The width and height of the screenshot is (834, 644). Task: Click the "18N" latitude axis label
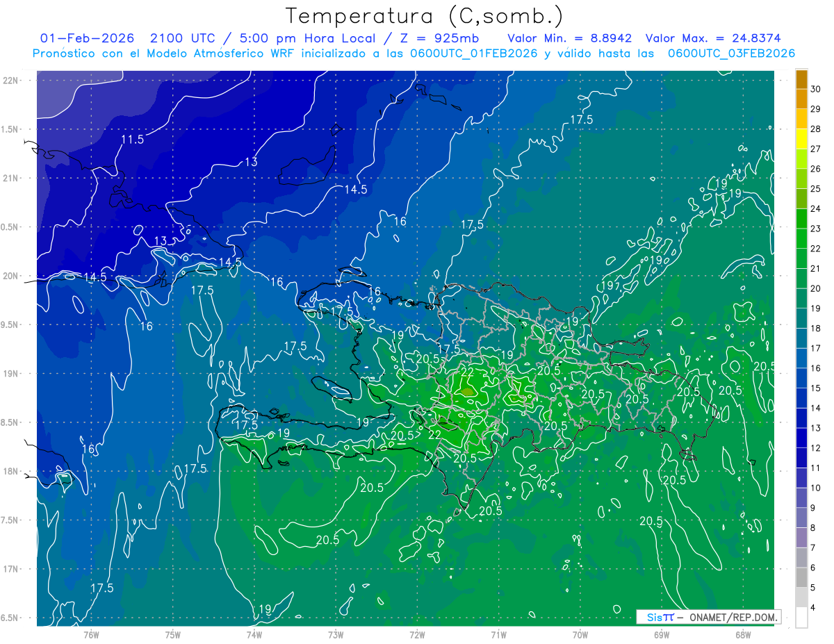[11, 471]
